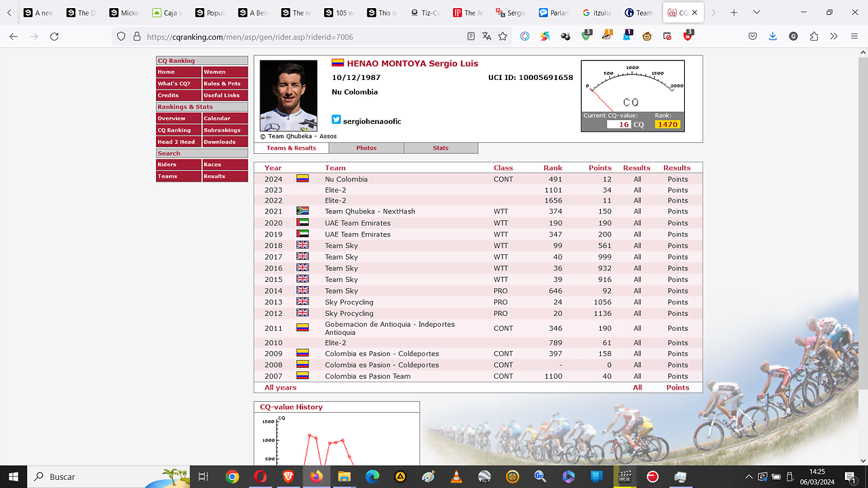Open 2009 Colombia es Pasion - Coldeportes link

382,354
